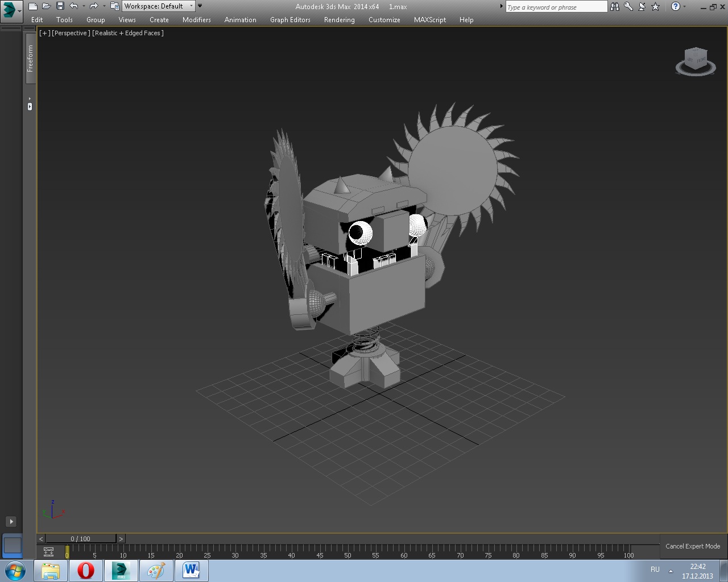728x582 pixels.
Task: Open Communication Center satellite icon
Action: tap(642, 6)
